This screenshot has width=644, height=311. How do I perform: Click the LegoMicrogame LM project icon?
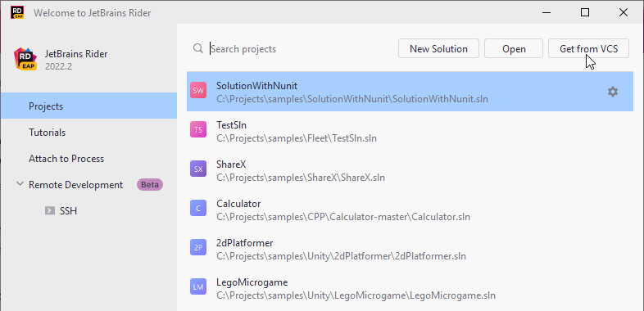tap(198, 287)
